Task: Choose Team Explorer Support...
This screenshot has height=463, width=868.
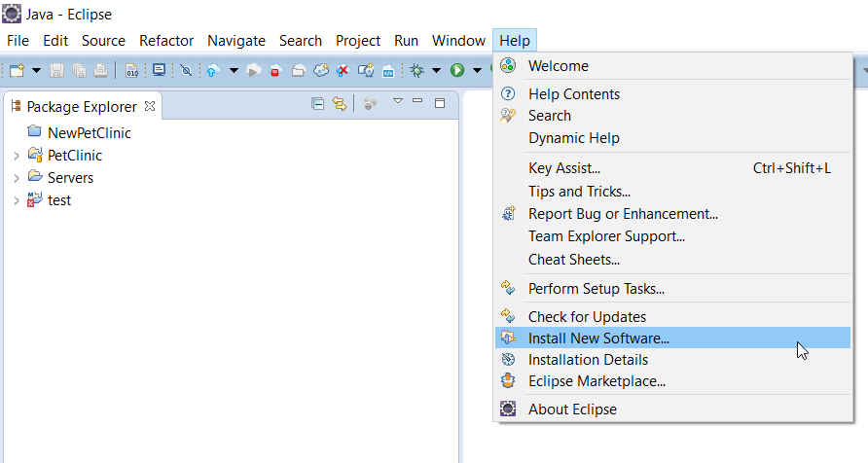Action: click(x=672, y=236)
